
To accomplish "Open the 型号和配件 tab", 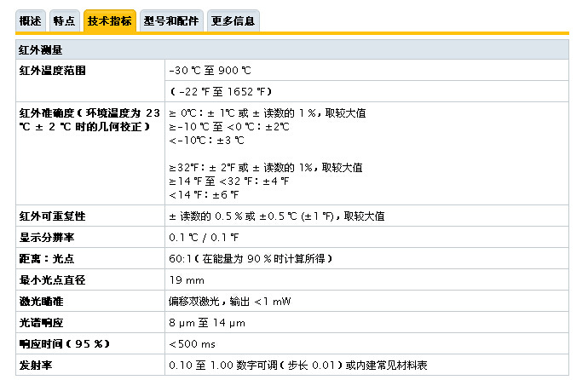I will pos(171,20).
